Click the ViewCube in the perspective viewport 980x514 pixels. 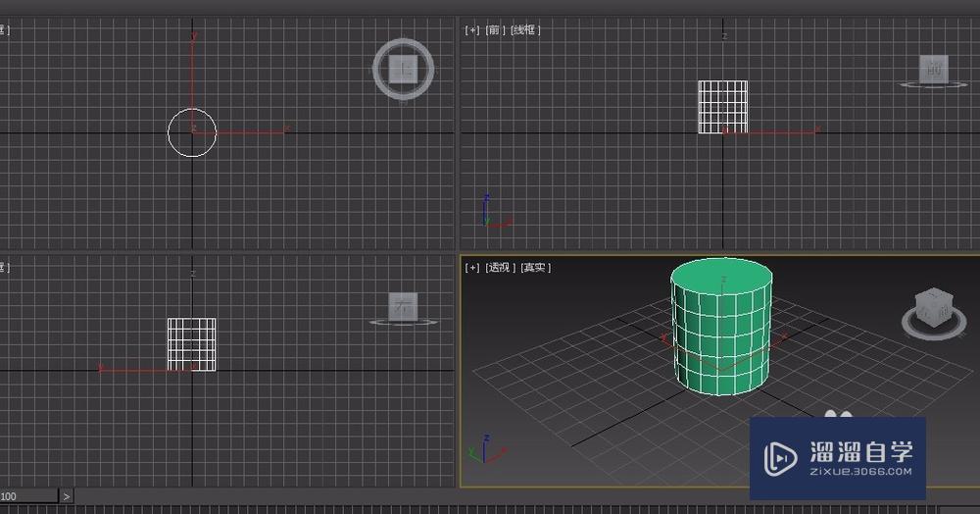[932, 308]
